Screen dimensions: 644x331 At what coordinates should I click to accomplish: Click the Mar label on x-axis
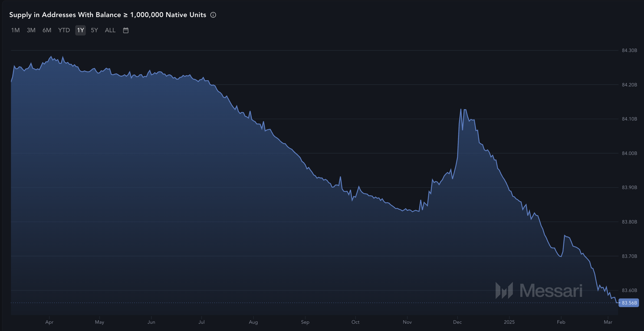point(608,322)
